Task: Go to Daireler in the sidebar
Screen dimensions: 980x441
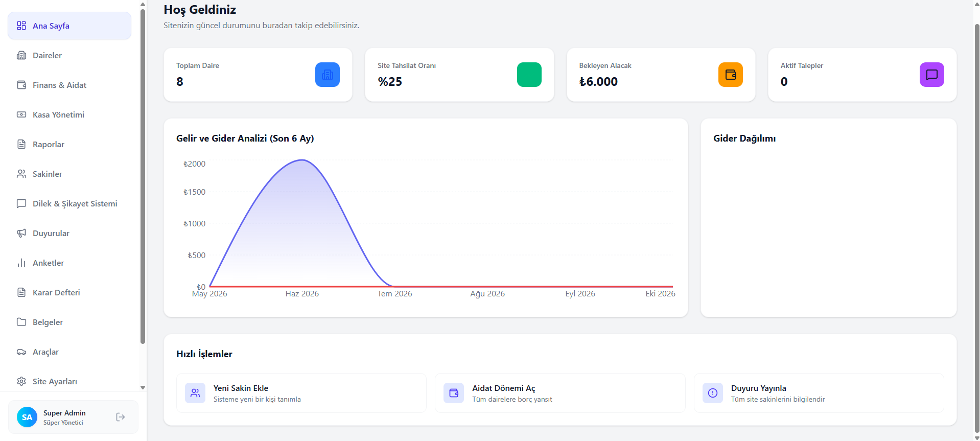Action: 69,55
